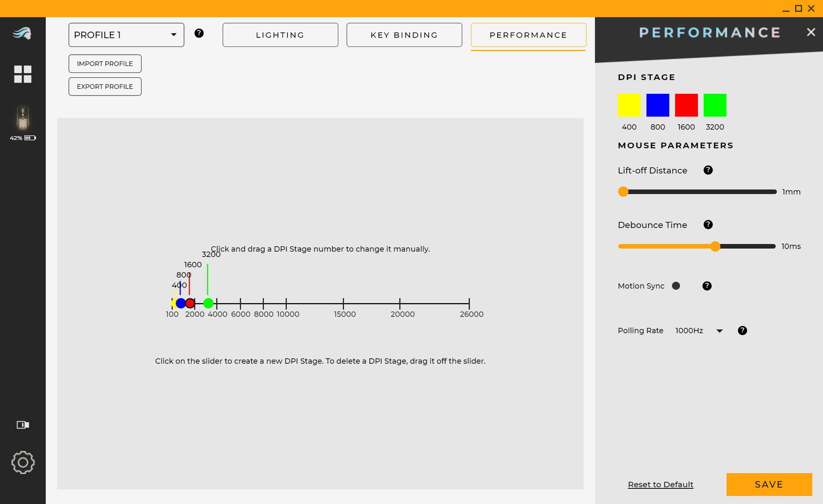Image resolution: width=823 pixels, height=504 pixels.
Task: Click the Glorious logo icon in sidebar
Action: coord(22,33)
